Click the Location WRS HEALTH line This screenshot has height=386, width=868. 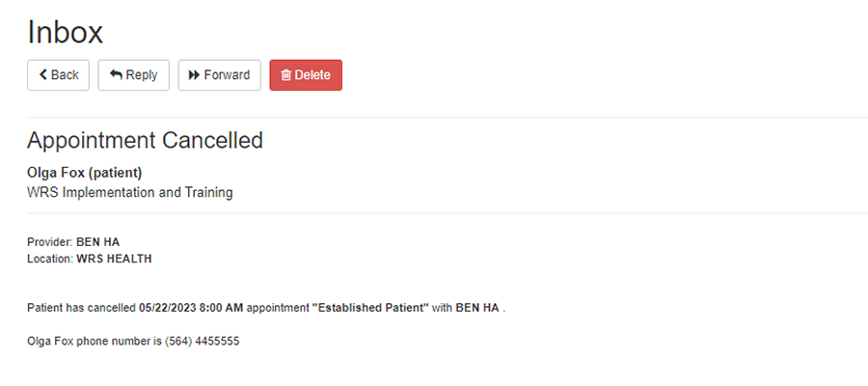click(89, 259)
